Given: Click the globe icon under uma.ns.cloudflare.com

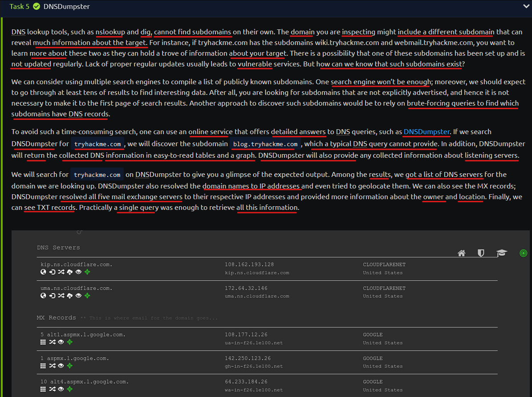Looking at the screenshot, I should click(43, 296).
